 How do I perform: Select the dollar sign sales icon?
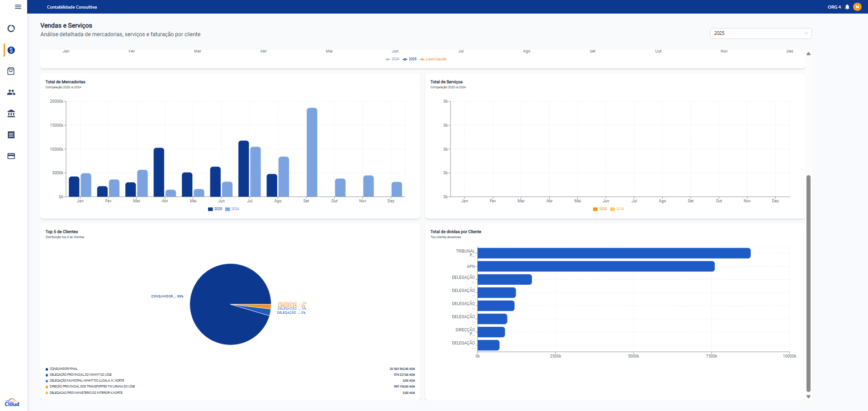click(11, 50)
